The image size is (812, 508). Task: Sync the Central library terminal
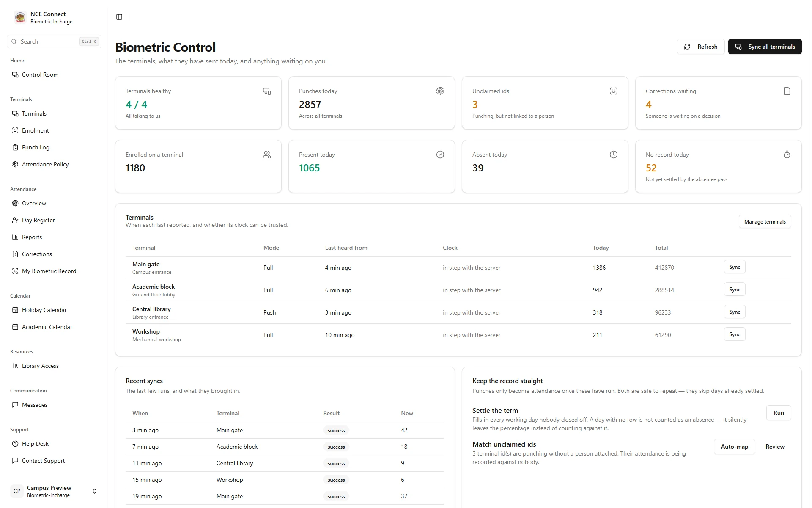coord(735,312)
